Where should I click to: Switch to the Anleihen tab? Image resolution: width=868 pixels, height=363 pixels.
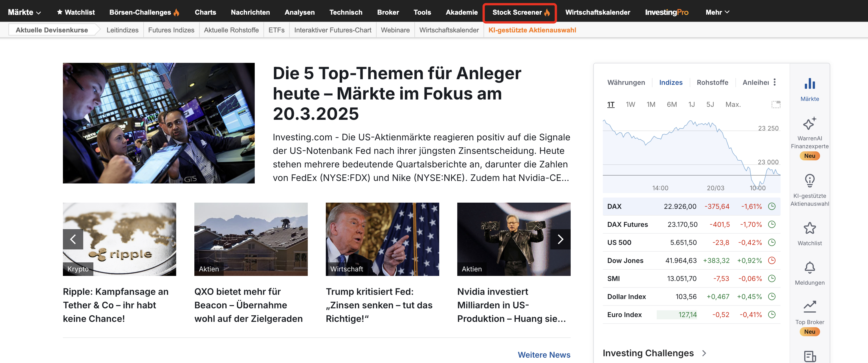click(755, 83)
